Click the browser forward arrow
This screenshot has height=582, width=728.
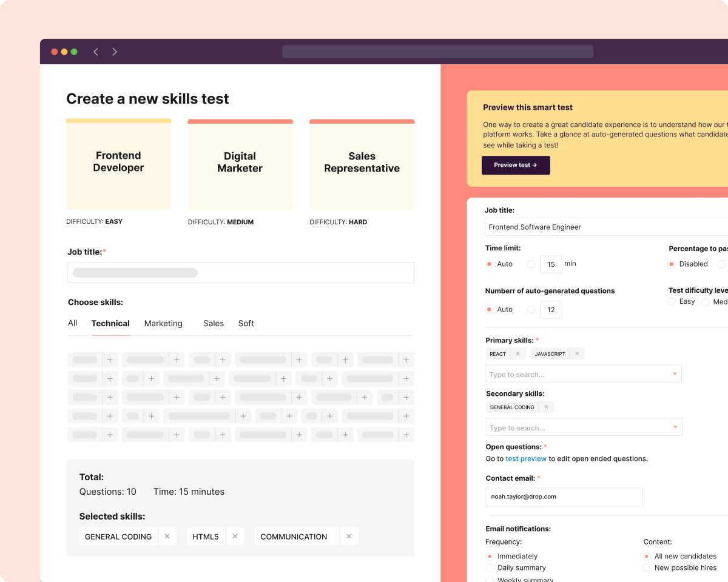[x=115, y=52]
